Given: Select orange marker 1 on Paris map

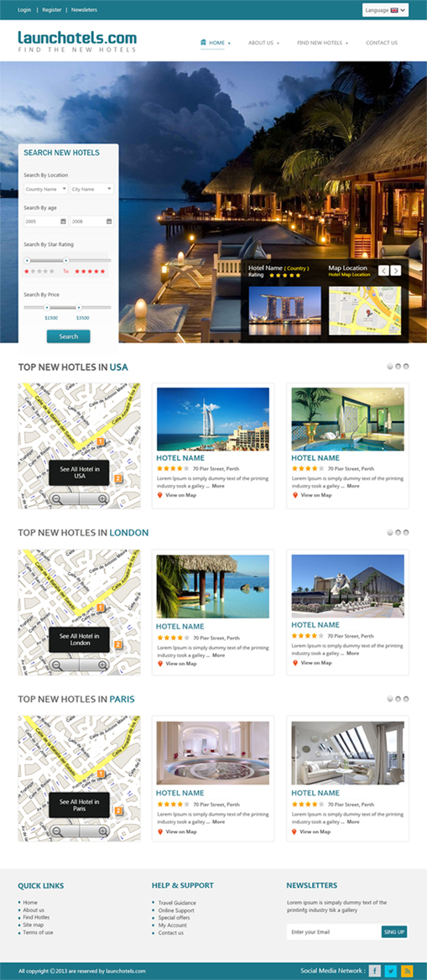Looking at the screenshot, I should [100, 774].
